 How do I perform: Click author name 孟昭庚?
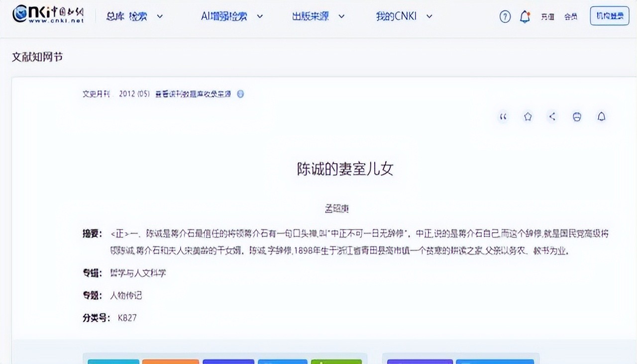[336, 209]
